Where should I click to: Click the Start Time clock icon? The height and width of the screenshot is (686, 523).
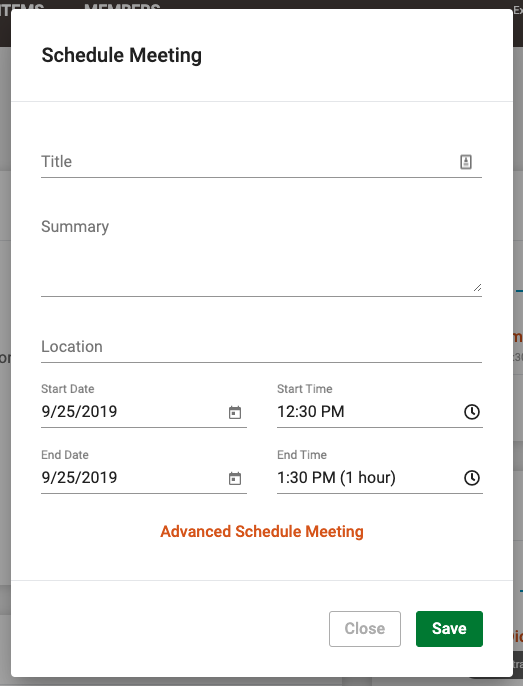pos(472,412)
